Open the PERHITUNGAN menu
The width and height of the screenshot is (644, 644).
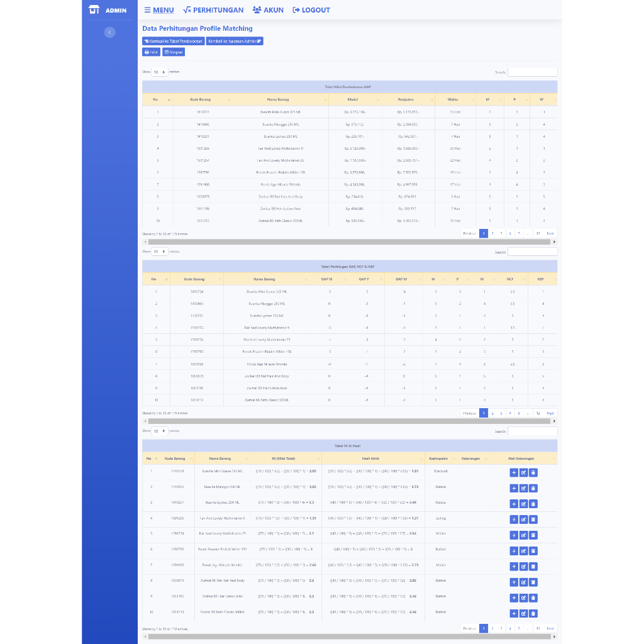coord(213,10)
